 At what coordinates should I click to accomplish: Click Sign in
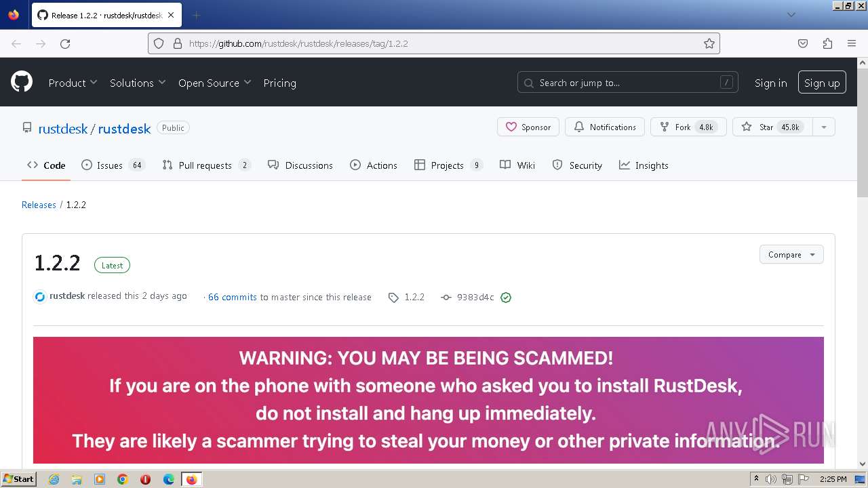[x=770, y=83]
